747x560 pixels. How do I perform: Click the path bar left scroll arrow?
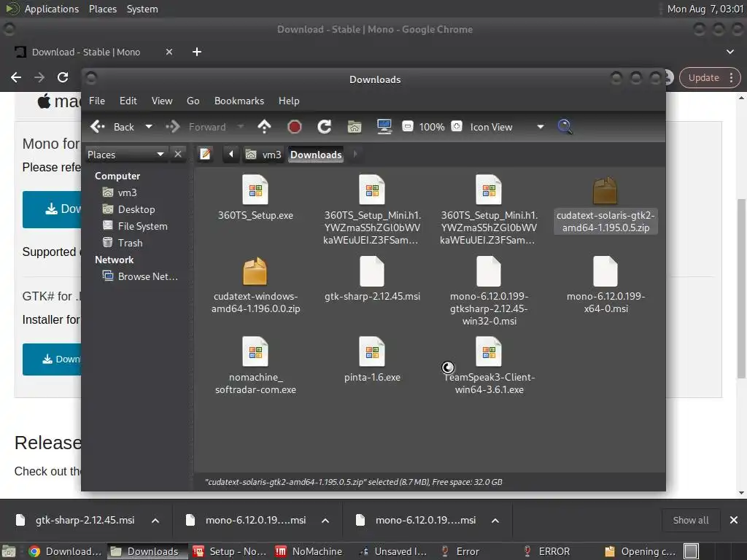[231, 155]
